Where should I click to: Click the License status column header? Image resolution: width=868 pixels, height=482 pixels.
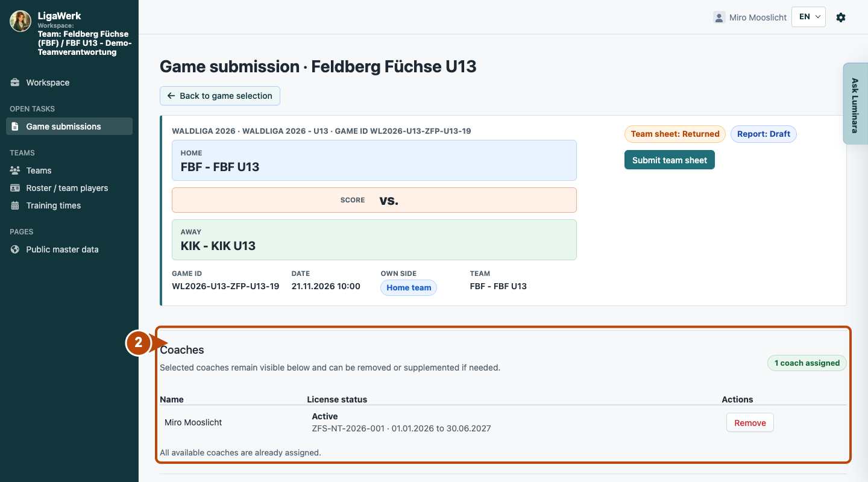tap(337, 399)
